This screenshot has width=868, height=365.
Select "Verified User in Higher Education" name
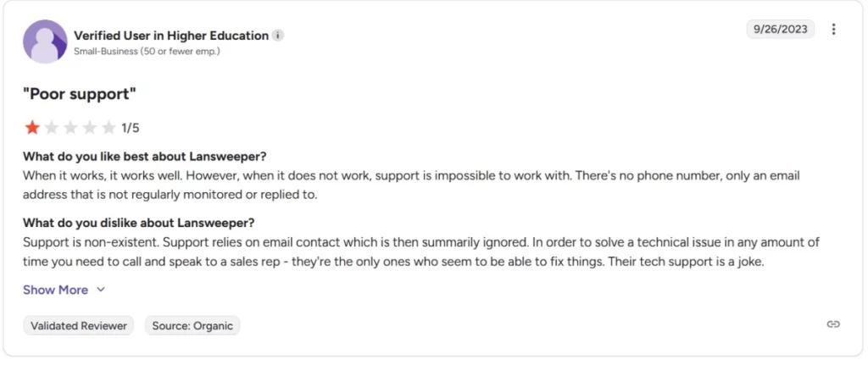171,36
